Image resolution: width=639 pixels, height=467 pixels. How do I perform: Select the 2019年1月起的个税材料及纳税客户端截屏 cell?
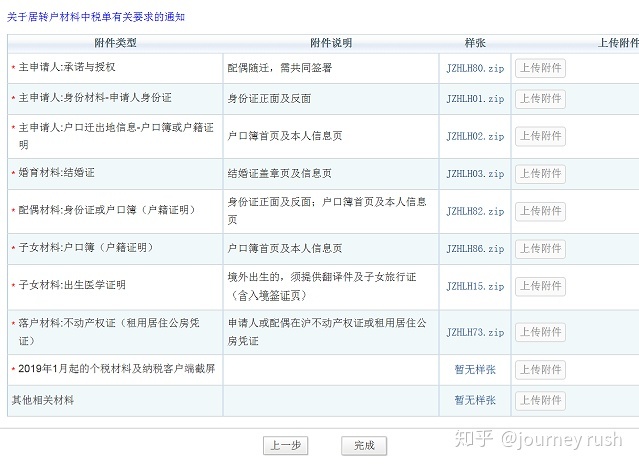[x=117, y=369]
